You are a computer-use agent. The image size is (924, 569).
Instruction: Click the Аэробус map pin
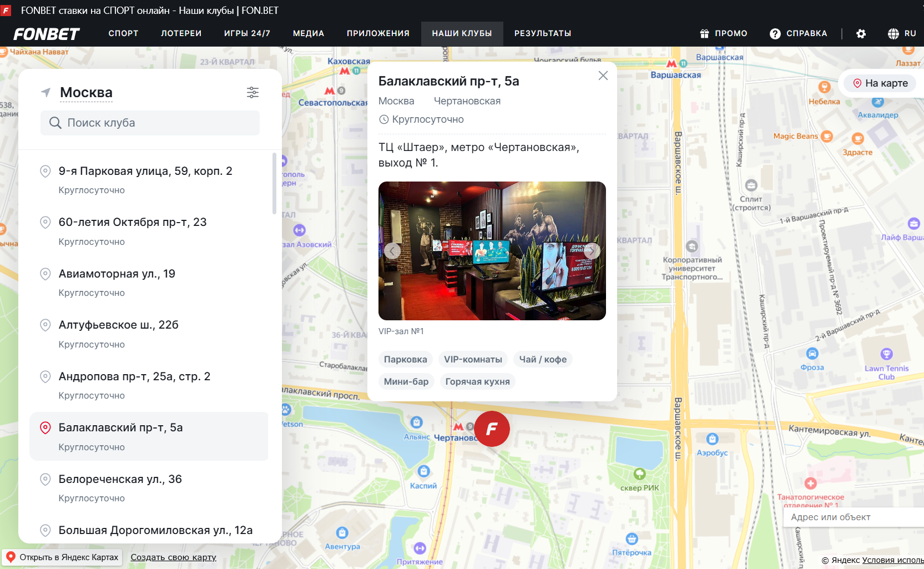(x=713, y=439)
